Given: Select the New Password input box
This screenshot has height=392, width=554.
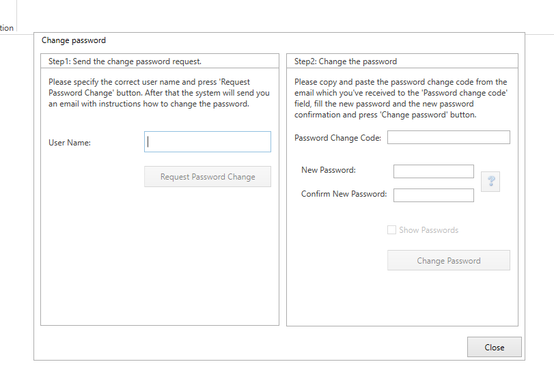Looking at the screenshot, I should pos(433,171).
